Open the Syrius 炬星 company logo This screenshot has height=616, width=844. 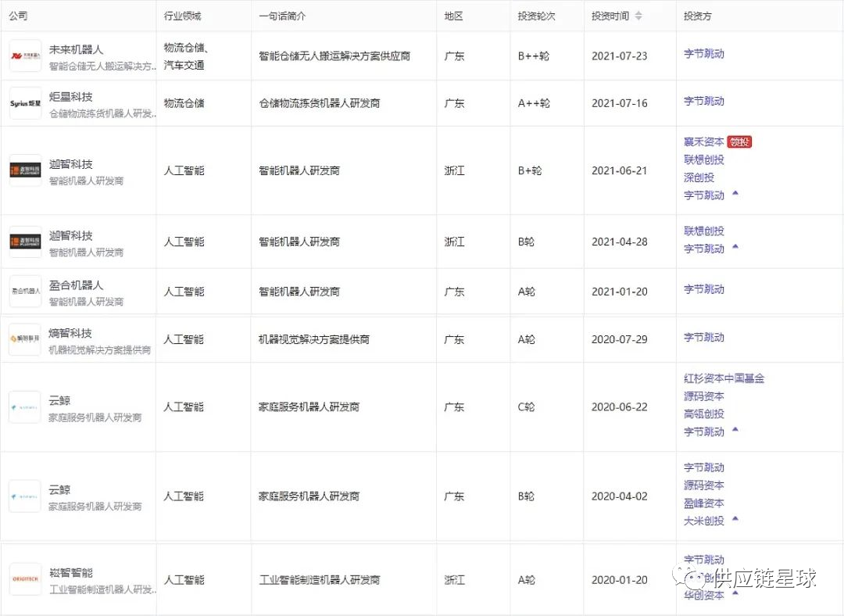click(25, 103)
